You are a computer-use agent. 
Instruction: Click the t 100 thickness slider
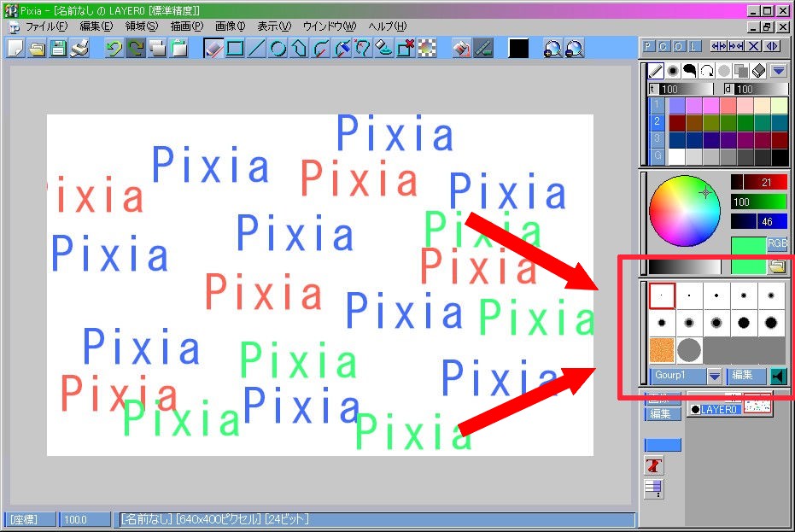click(x=681, y=90)
